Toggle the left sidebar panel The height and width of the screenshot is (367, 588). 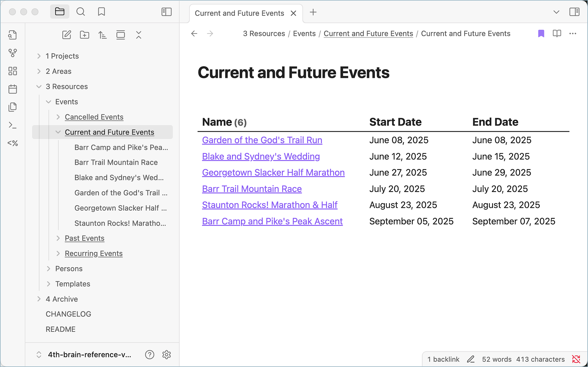point(166,12)
